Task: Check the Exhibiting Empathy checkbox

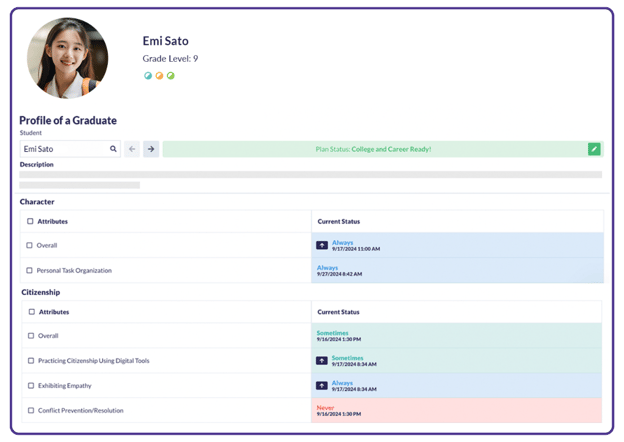Action: [x=31, y=386]
